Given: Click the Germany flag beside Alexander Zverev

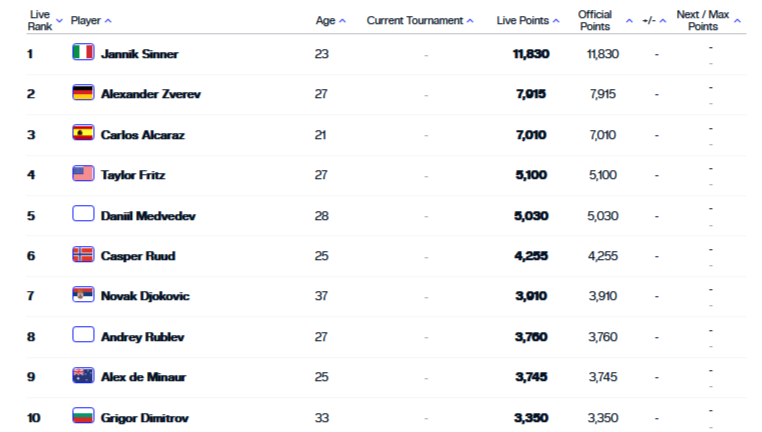Looking at the screenshot, I should pos(83,93).
